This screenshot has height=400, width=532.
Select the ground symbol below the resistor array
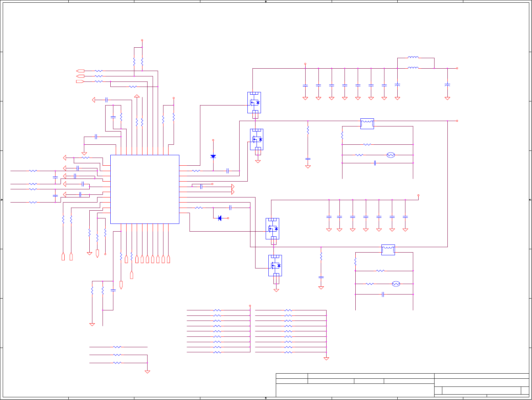point(326,359)
